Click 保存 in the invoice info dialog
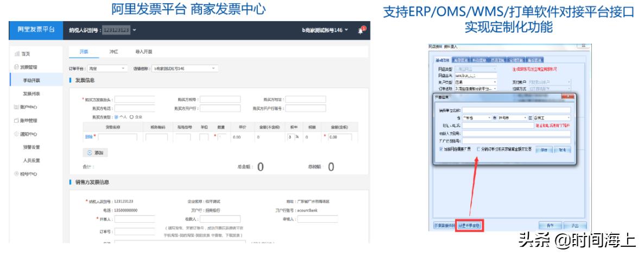 click(x=545, y=149)
